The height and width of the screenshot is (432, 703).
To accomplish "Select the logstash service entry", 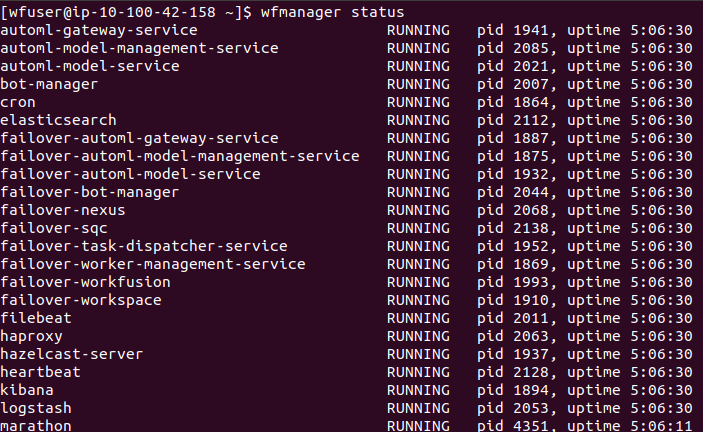I will click(36, 408).
